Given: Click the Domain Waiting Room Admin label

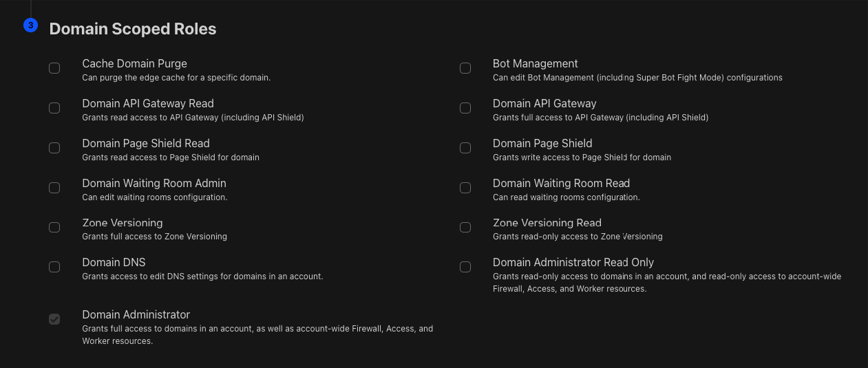Looking at the screenshot, I should tap(154, 183).
